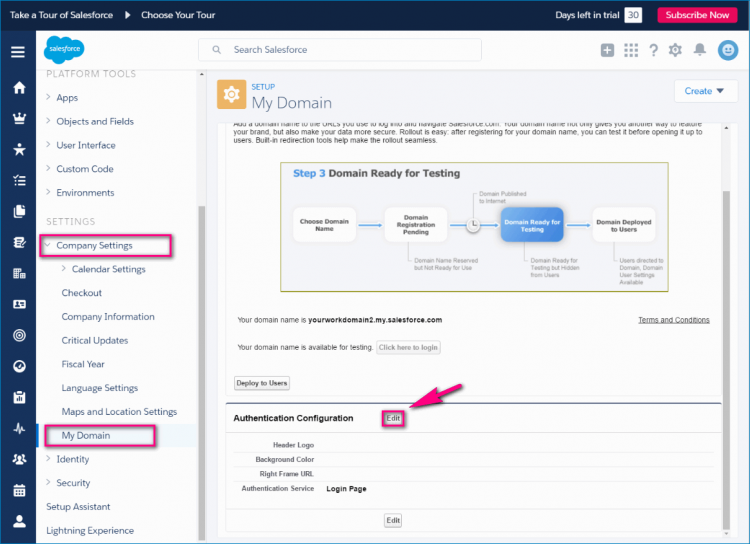Expand the Apps tree section
The height and width of the screenshot is (544, 750).
point(48,97)
